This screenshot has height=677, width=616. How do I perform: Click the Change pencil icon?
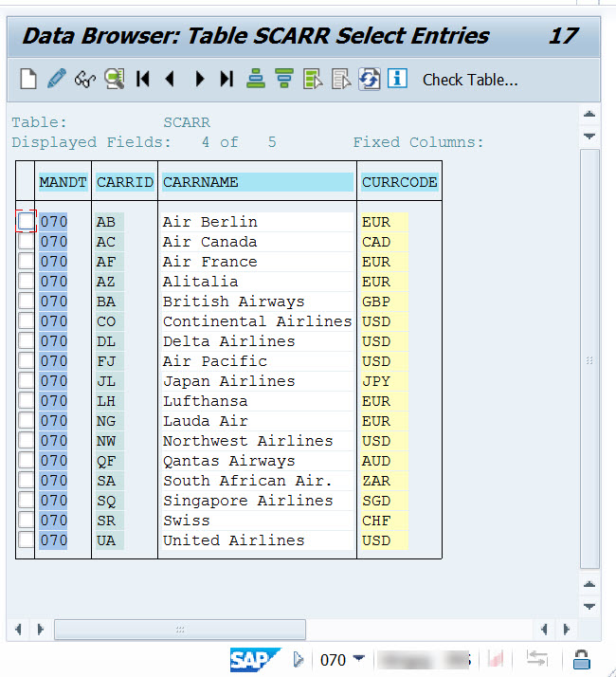tap(56, 80)
